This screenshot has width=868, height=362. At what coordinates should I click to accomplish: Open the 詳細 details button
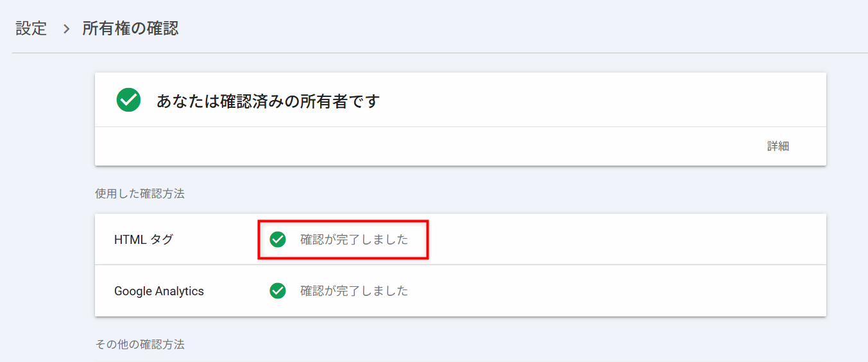778,146
